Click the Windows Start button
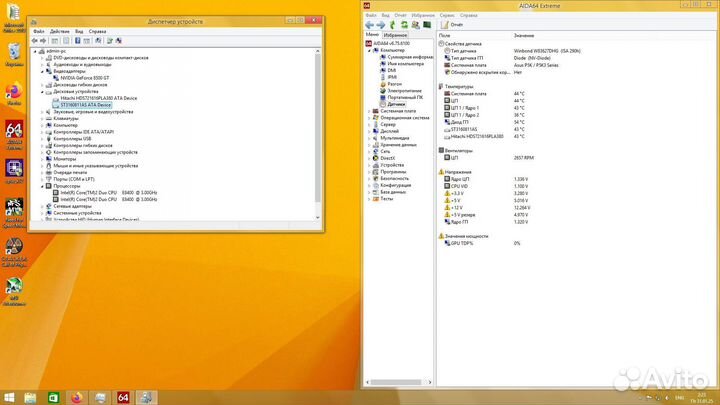 tap(11, 396)
